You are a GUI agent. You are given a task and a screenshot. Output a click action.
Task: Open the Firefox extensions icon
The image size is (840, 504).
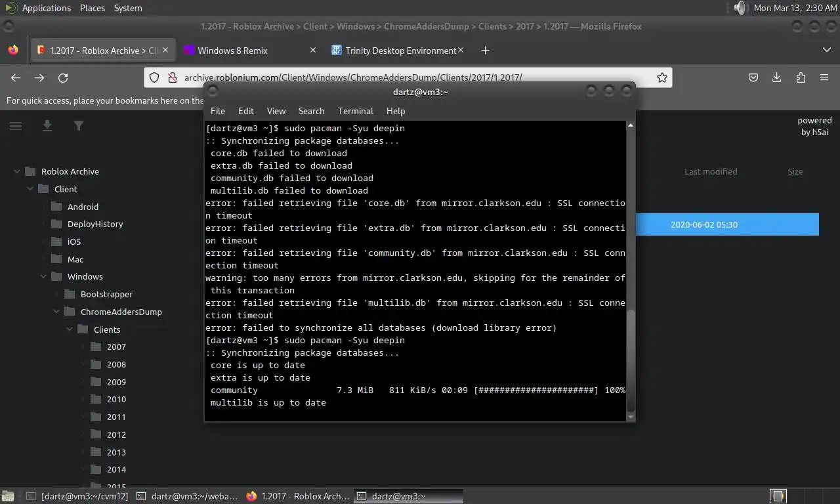801,77
